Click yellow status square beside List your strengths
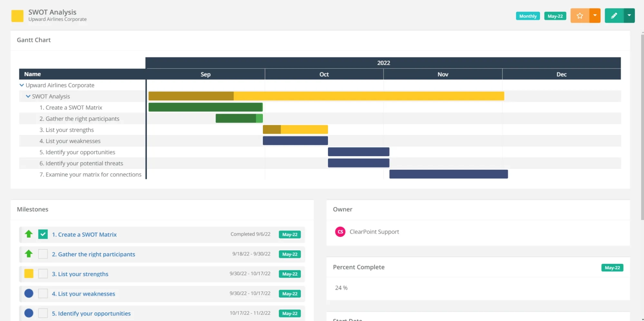Viewport: 644px width, 321px height. pos(29,274)
